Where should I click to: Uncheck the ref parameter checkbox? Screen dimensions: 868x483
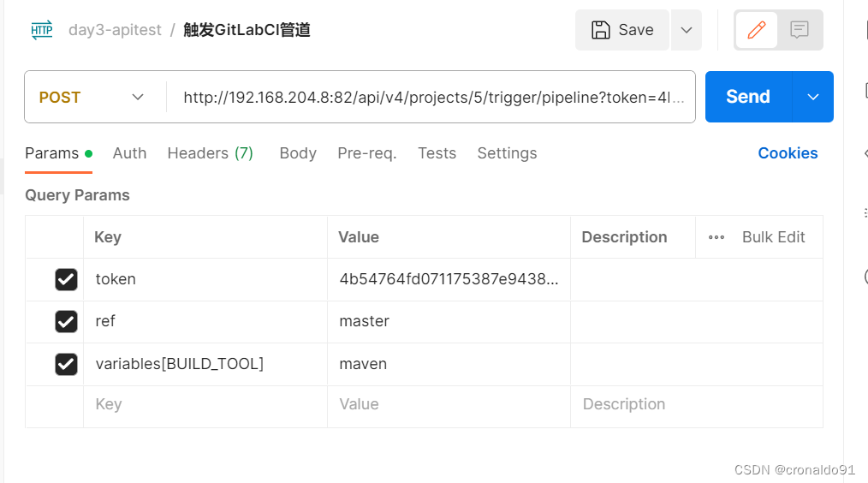tap(67, 322)
